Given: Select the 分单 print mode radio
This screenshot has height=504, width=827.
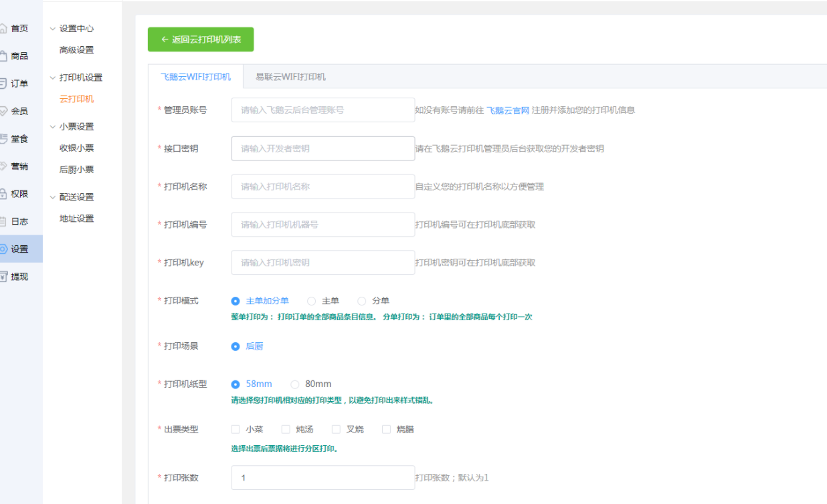Looking at the screenshot, I should 362,301.
